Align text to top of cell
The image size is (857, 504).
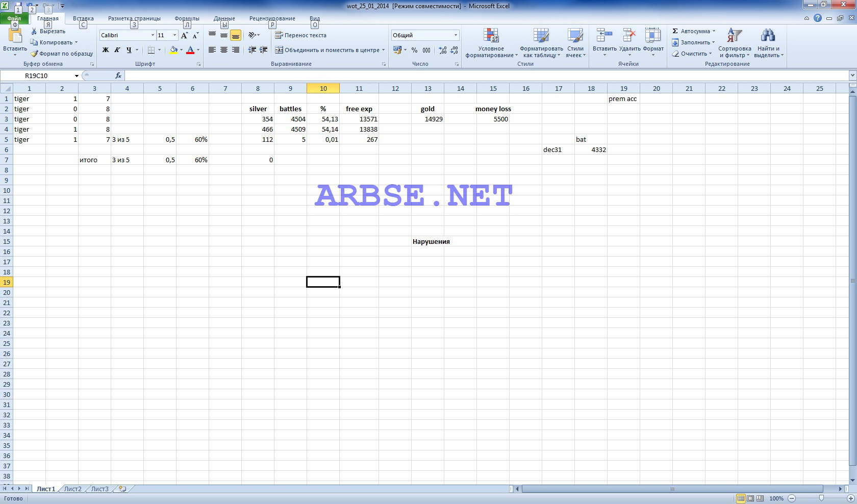click(x=212, y=35)
